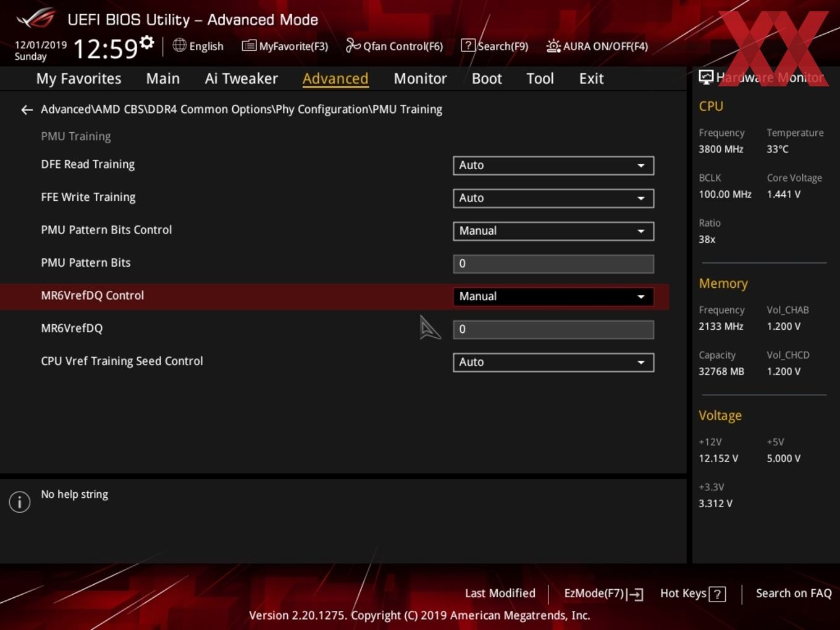Click the CPU frequency value 3800 MHz

point(721,149)
